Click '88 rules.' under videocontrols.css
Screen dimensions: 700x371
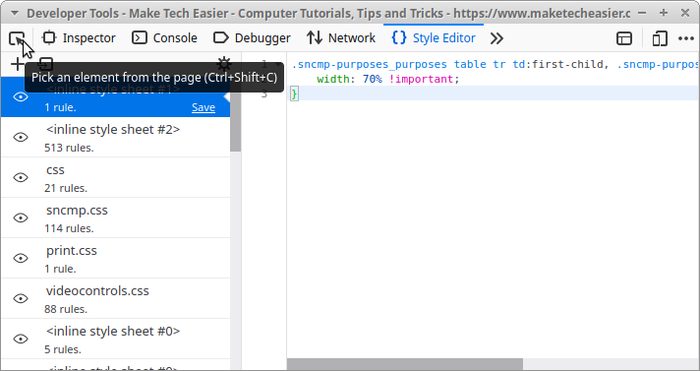pyautogui.click(x=66, y=309)
